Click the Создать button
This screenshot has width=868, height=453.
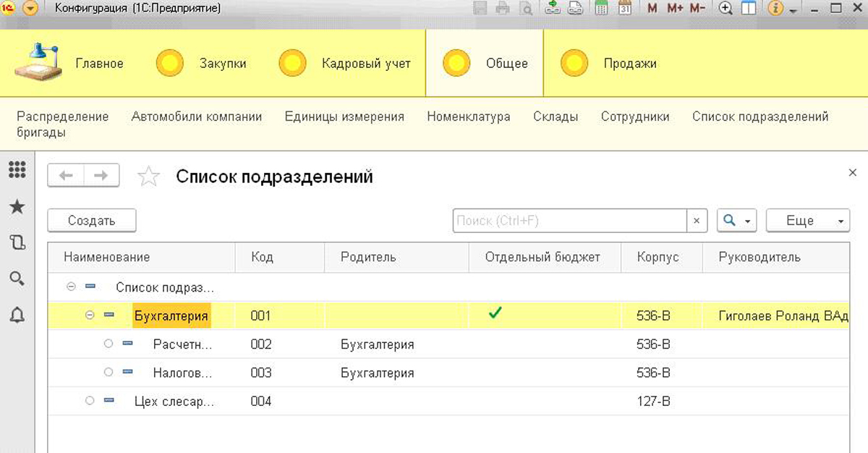(x=92, y=221)
